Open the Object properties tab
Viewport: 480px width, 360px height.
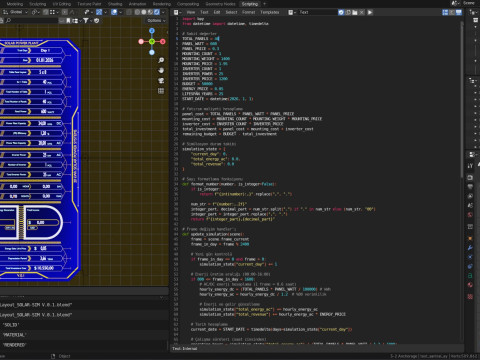[470, 238]
